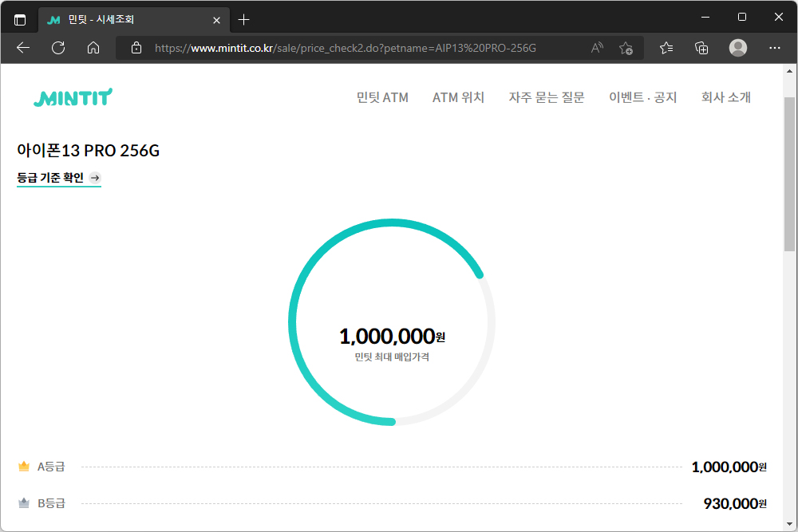Refresh the current page

pyautogui.click(x=58, y=48)
